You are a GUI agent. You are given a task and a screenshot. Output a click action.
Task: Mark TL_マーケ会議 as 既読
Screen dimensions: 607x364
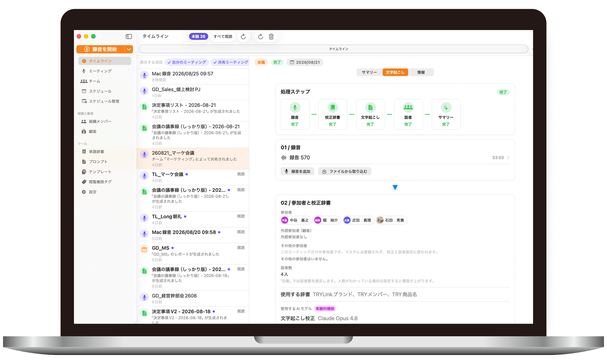tap(241, 174)
